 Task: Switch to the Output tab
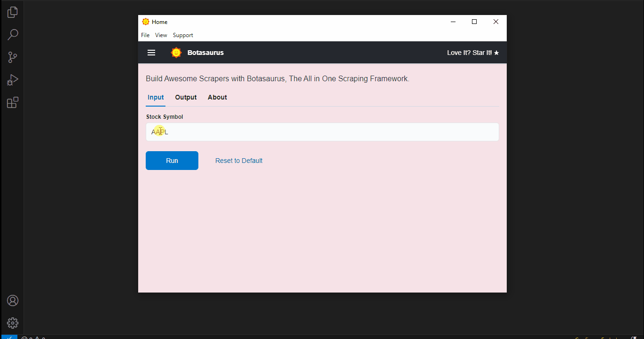coord(186,97)
